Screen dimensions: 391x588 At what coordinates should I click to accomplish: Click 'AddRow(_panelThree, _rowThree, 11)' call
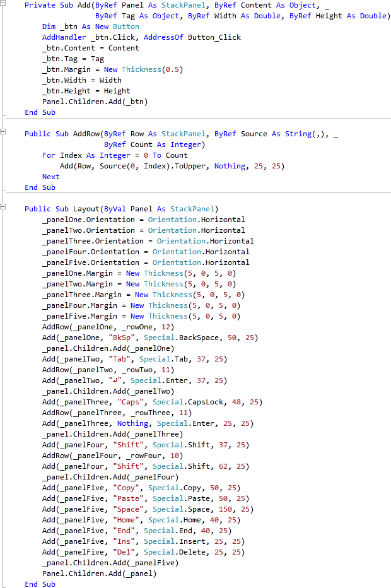(x=117, y=413)
